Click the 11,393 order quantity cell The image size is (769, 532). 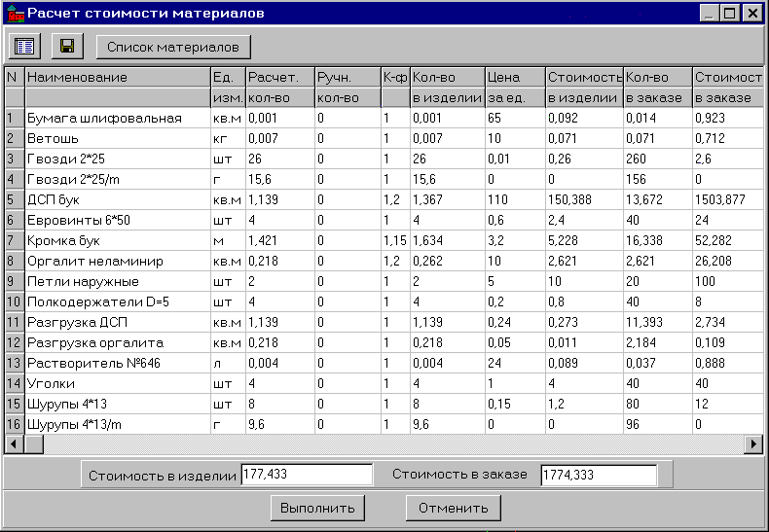click(658, 322)
